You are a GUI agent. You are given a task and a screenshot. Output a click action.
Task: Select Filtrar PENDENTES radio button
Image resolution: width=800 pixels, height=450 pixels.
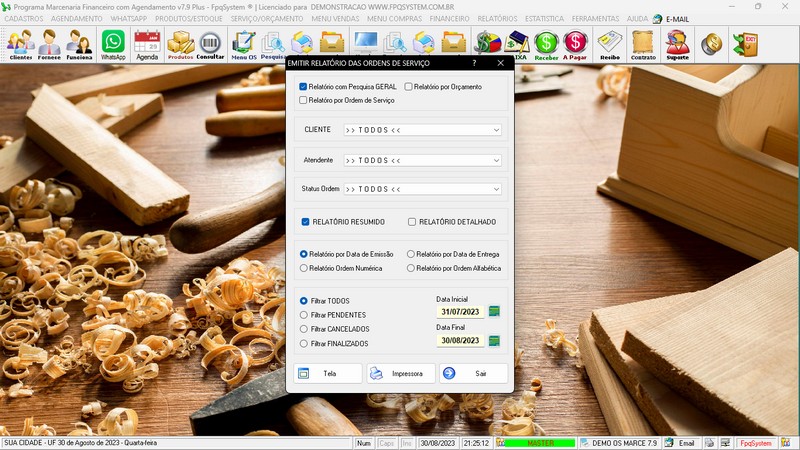coord(305,315)
